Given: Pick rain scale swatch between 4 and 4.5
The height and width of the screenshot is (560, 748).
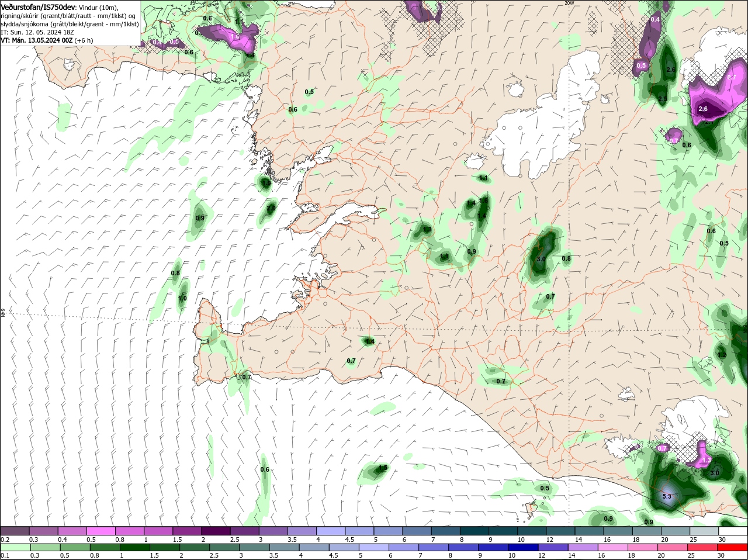Looking at the screenshot, I should point(315,548).
